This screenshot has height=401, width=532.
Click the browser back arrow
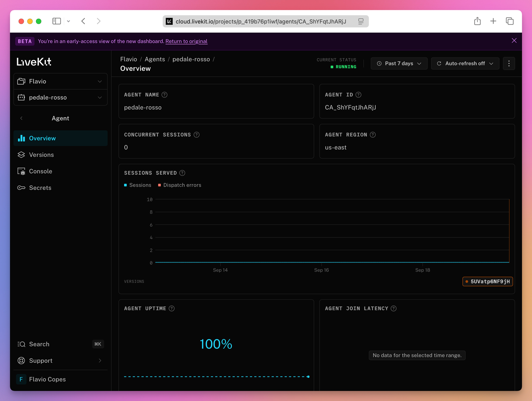click(x=83, y=21)
